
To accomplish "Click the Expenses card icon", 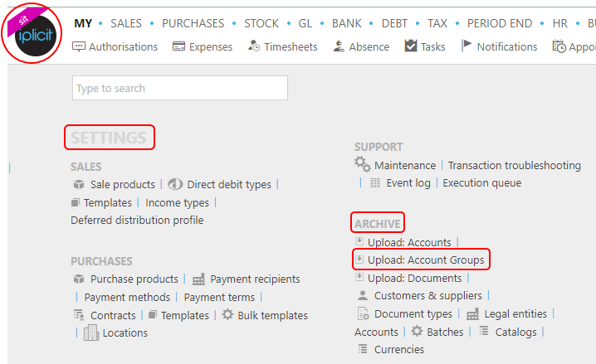I will (x=178, y=46).
